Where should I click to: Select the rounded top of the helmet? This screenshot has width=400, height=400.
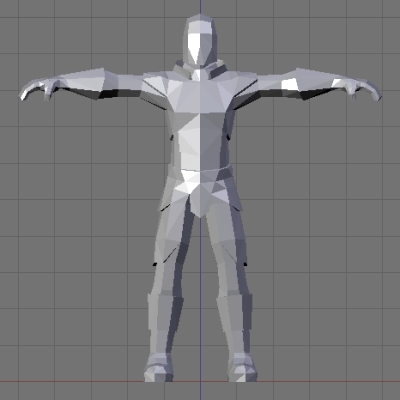click(x=199, y=23)
